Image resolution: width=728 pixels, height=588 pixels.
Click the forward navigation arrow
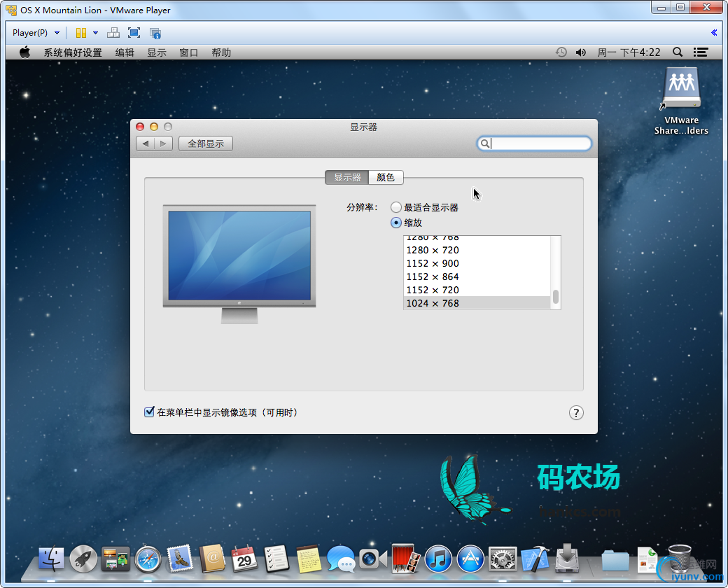(163, 143)
